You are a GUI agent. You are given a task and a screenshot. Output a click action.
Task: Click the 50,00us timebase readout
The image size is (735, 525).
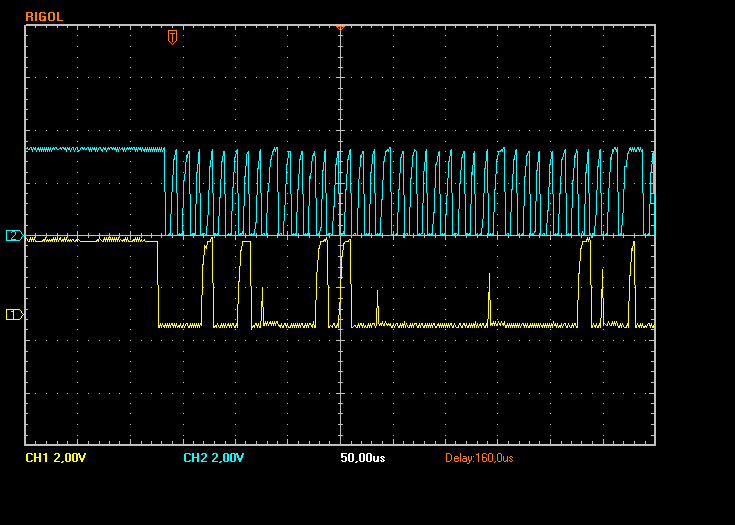click(x=363, y=458)
